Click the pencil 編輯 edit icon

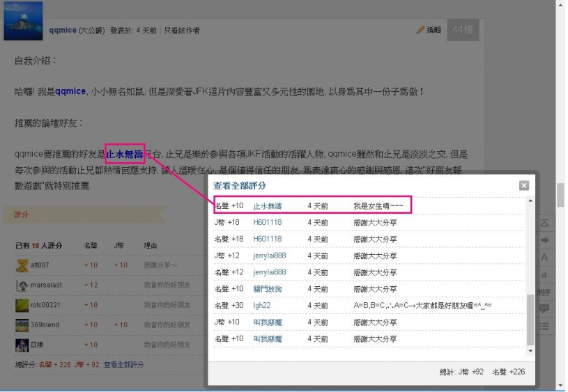coord(420,30)
